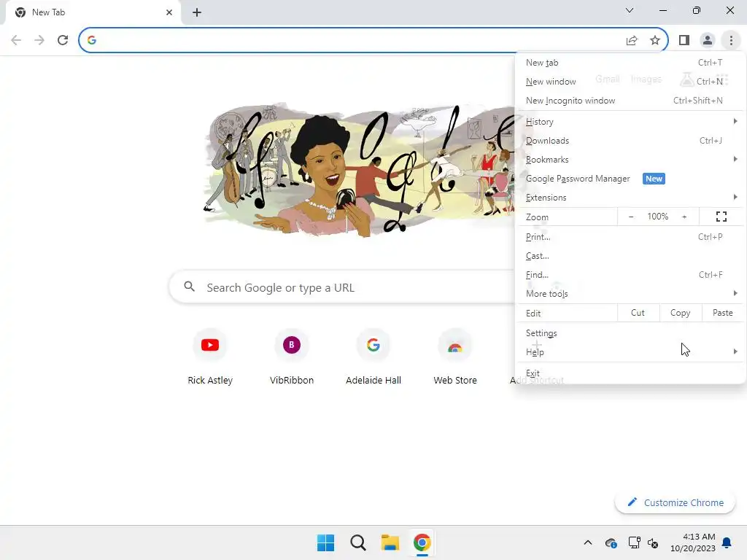This screenshot has height=560, width=747.
Task: Select New window menu item
Action: [x=630, y=82]
